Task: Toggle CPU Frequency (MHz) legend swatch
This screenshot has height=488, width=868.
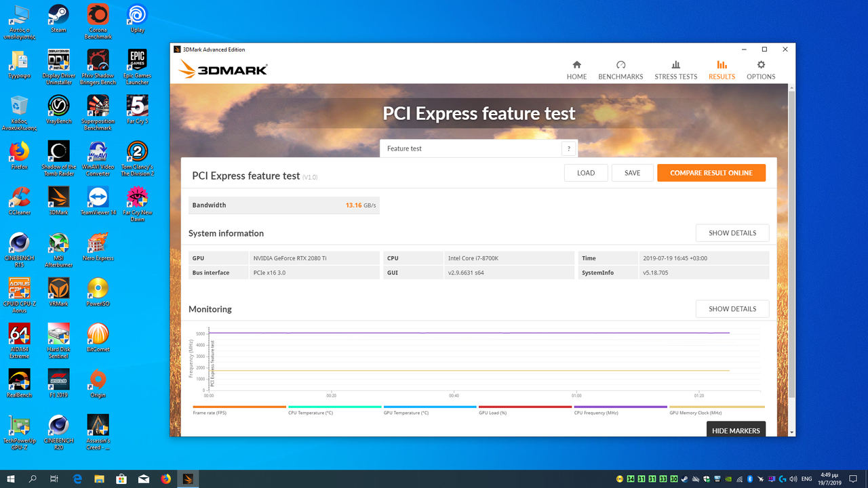Action: pos(620,407)
